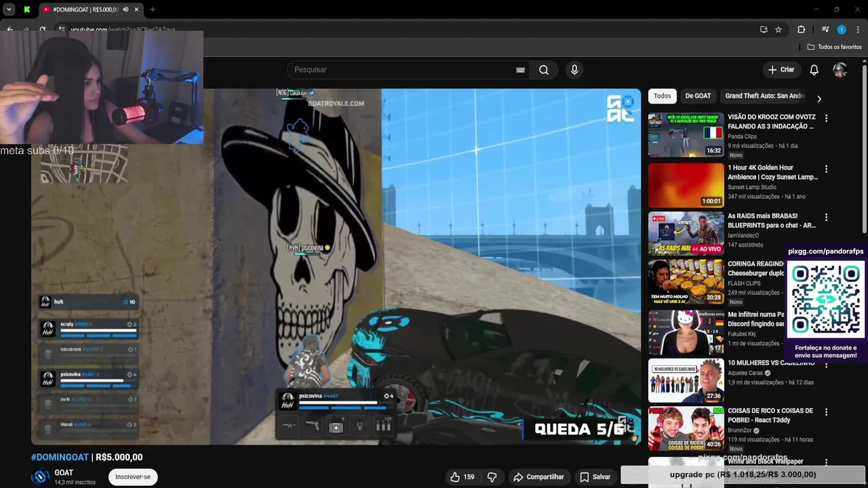The width and height of the screenshot is (868, 488).
Task: Click the Criar button
Action: point(781,70)
